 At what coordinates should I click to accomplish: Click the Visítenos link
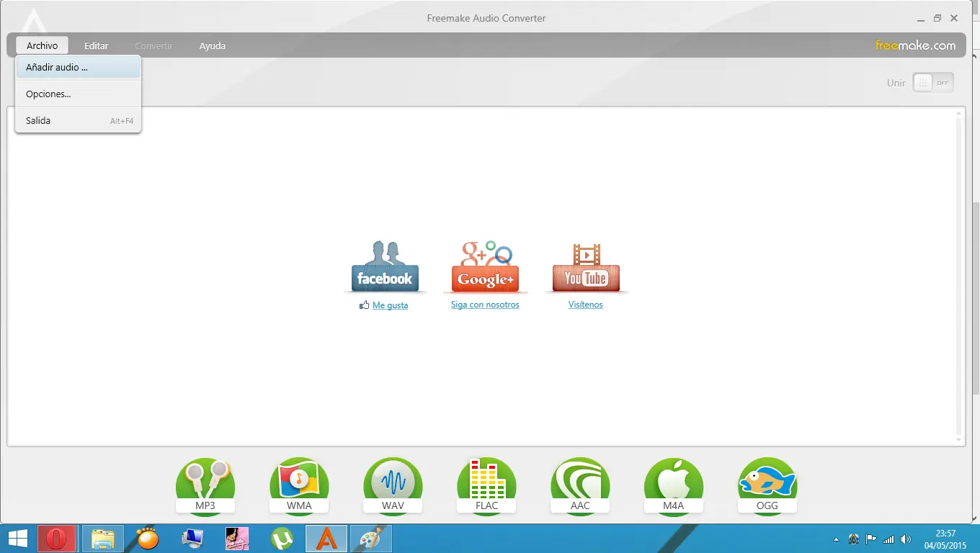tap(586, 305)
